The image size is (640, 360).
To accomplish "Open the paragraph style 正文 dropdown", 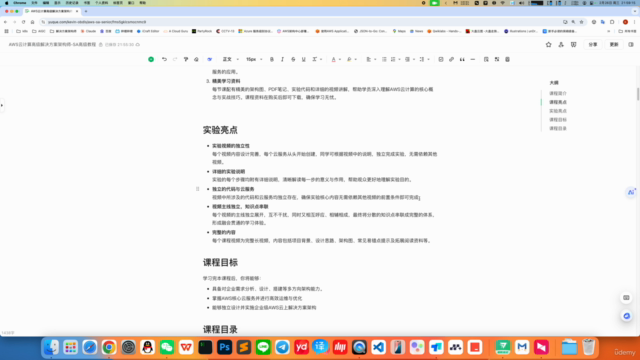I will point(231,59).
